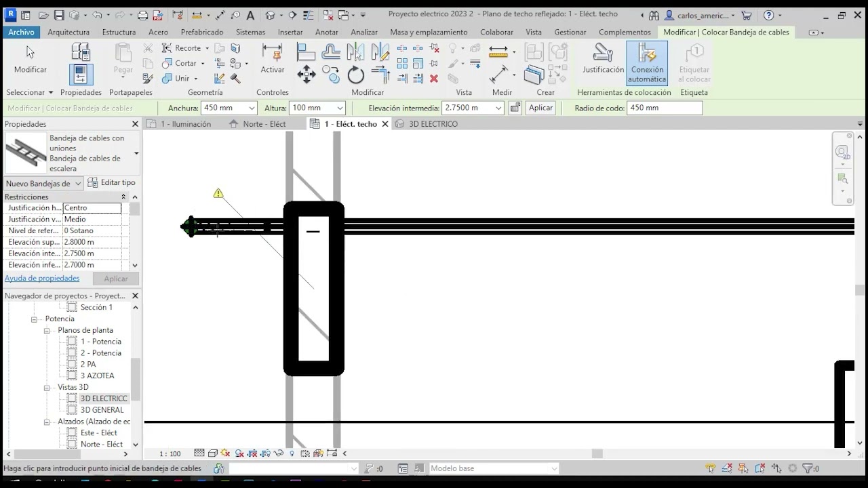Select the Align tool in Modificar panel

click(x=307, y=52)
